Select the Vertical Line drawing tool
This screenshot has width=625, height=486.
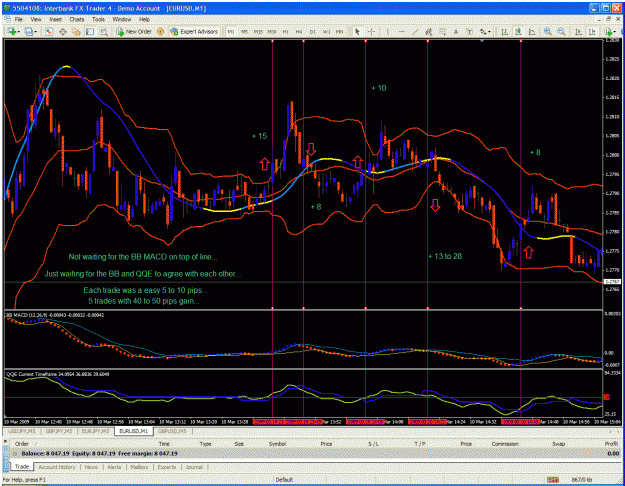[x=387, y=31]
